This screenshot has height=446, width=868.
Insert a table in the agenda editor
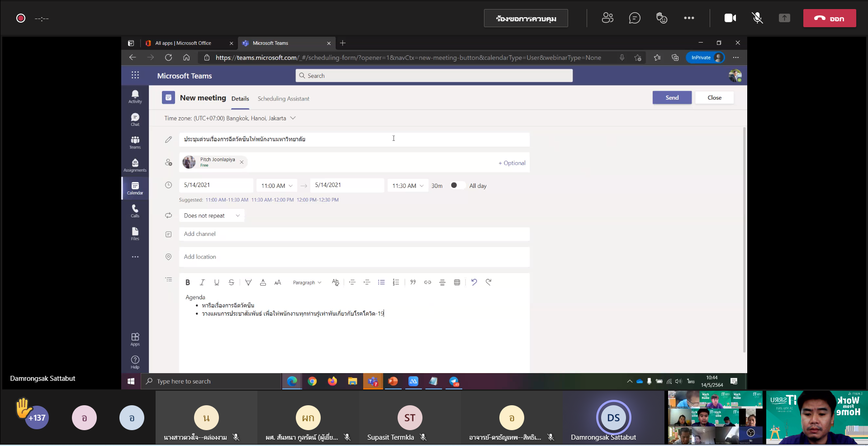(x=457, y=283)
